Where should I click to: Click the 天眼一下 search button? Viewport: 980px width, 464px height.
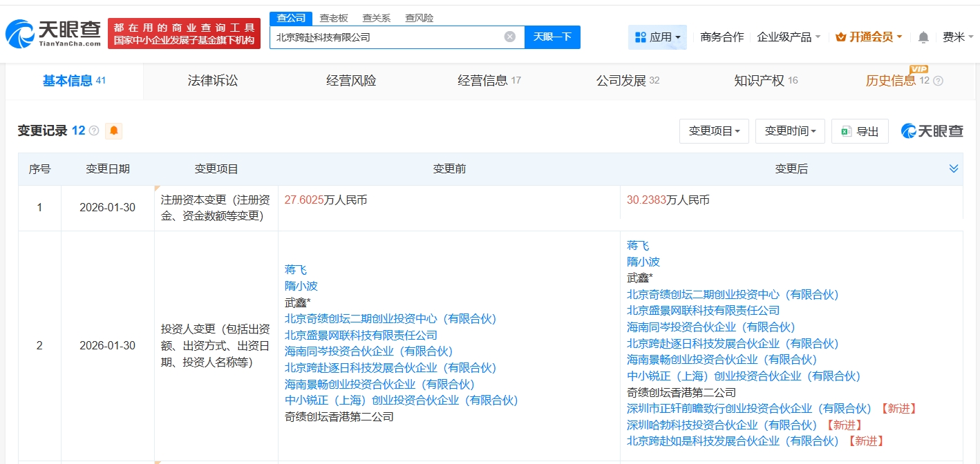click(552, 37)
